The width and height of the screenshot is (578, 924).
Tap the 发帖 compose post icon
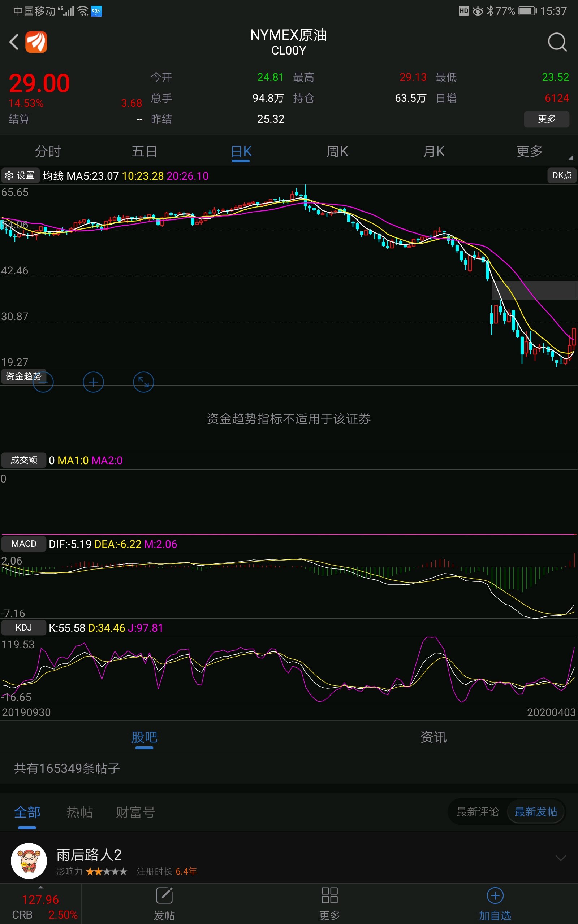(x=164, y=904)
